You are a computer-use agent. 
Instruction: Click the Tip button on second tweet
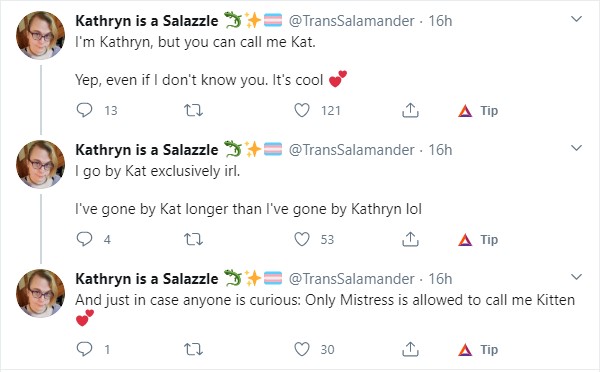coord(478,240)
